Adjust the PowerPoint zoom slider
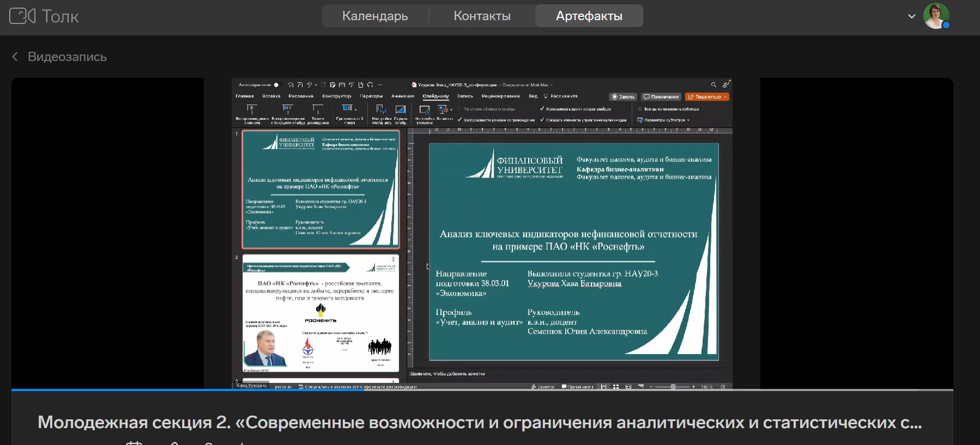This screenshot has height=445, width=980. (673, 387)
